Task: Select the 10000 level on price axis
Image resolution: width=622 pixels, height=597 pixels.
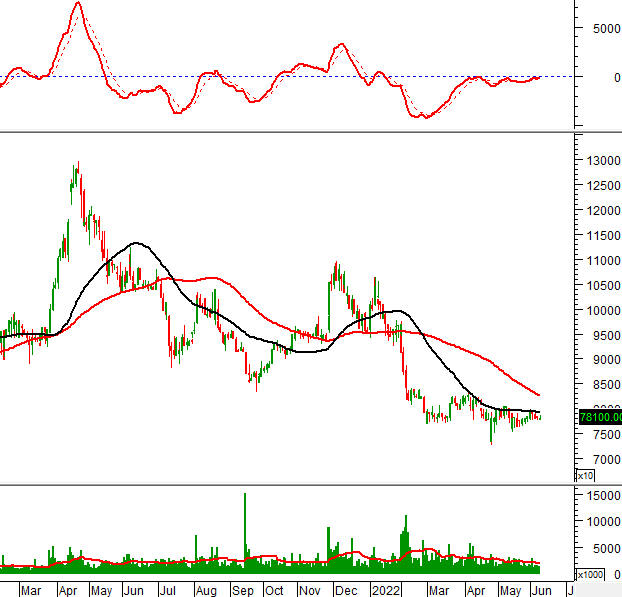Action: [603, 310]
